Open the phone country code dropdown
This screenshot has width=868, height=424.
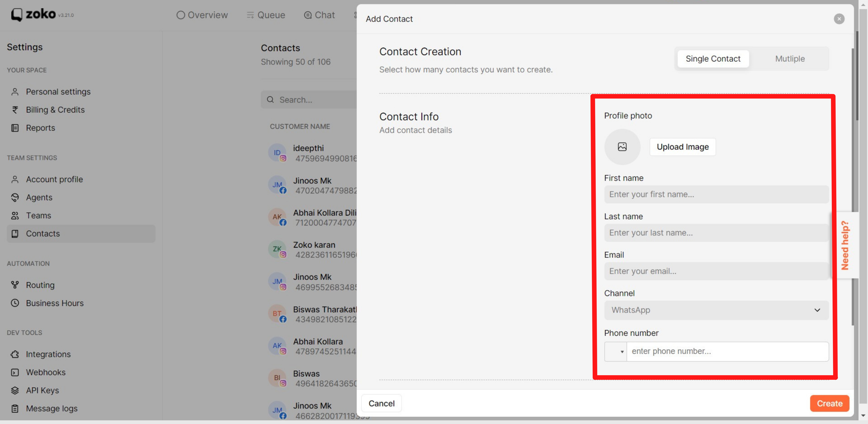[x=616, y=352]
